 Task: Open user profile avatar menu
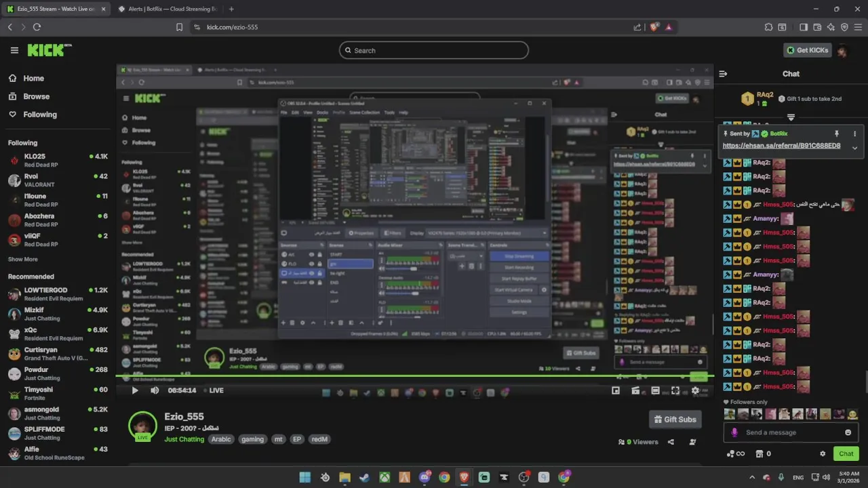pyautogui.click(x=843, y=50)
